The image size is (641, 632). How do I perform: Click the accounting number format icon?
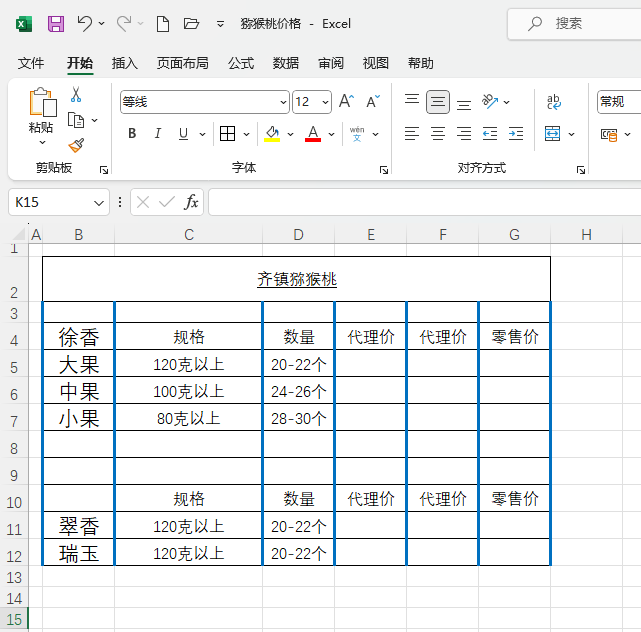(x=609, y=134)
